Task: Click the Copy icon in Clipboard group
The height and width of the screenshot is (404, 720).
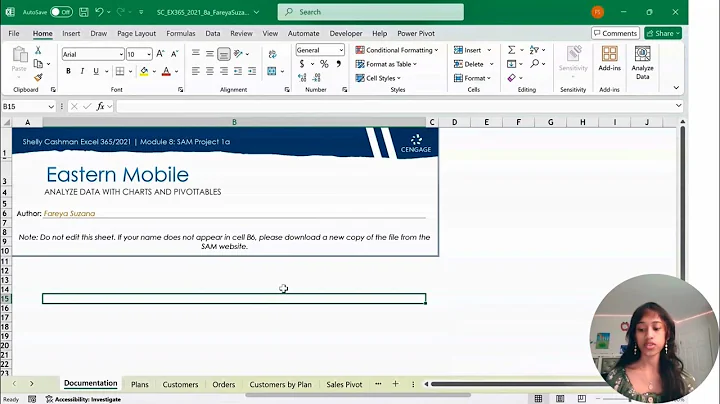Action: (x=38, y=64)
